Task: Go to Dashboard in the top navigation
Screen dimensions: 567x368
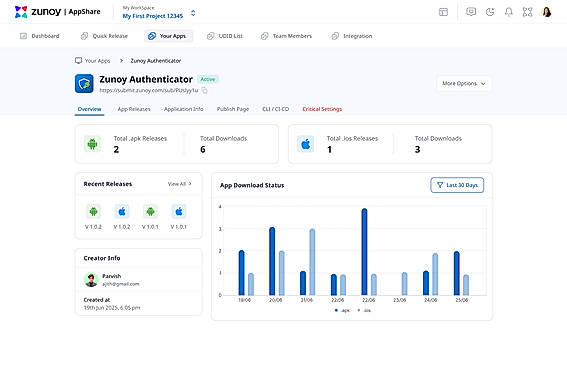Action: point(39,36)
